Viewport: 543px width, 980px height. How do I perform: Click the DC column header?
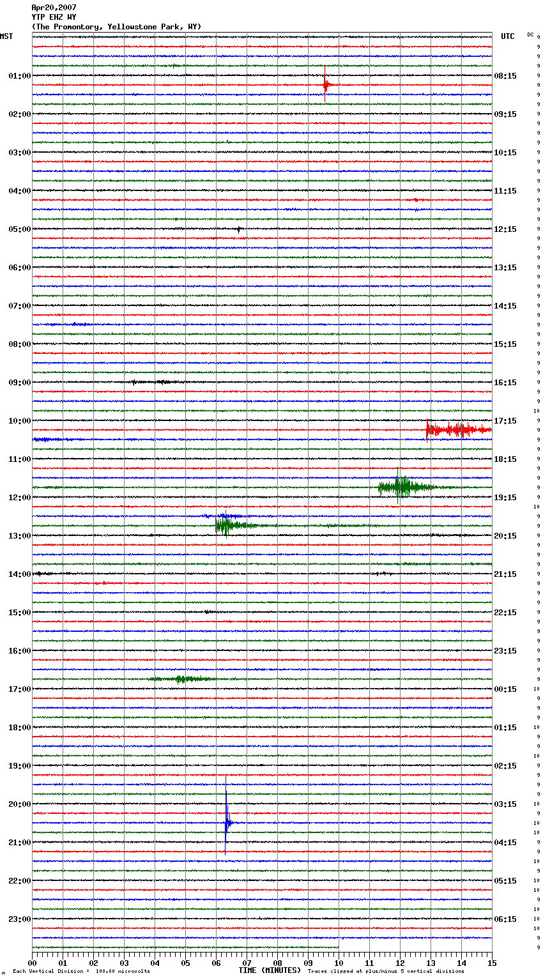point(530,34)
